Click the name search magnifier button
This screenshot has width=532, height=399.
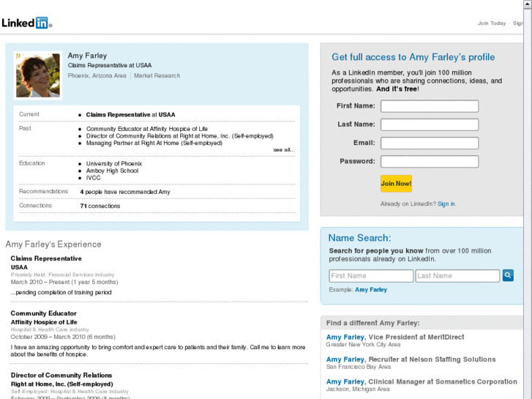point(508,275)
